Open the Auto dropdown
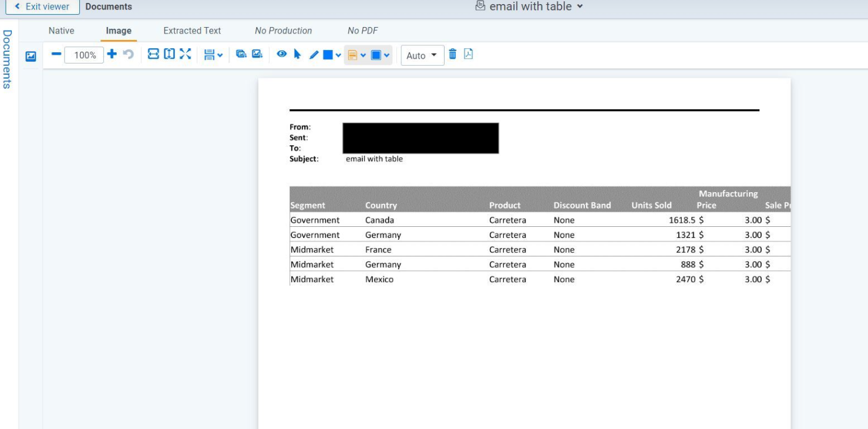This screenshot has height=429, width=868. 422,55
